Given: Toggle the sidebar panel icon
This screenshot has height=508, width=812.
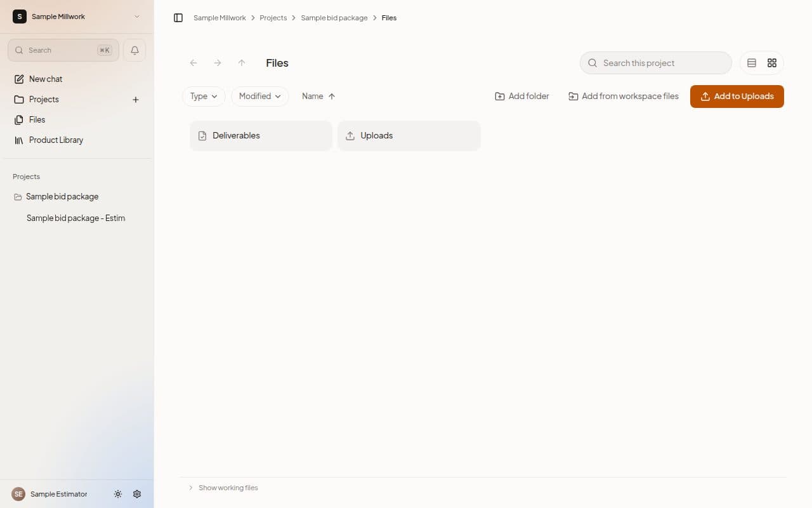Looking at the screenshot, I should (x=178, y=18).
